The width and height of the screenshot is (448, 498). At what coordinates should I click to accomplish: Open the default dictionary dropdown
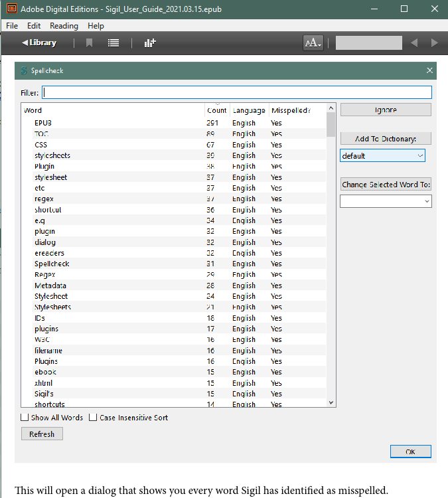pos(382,155)
